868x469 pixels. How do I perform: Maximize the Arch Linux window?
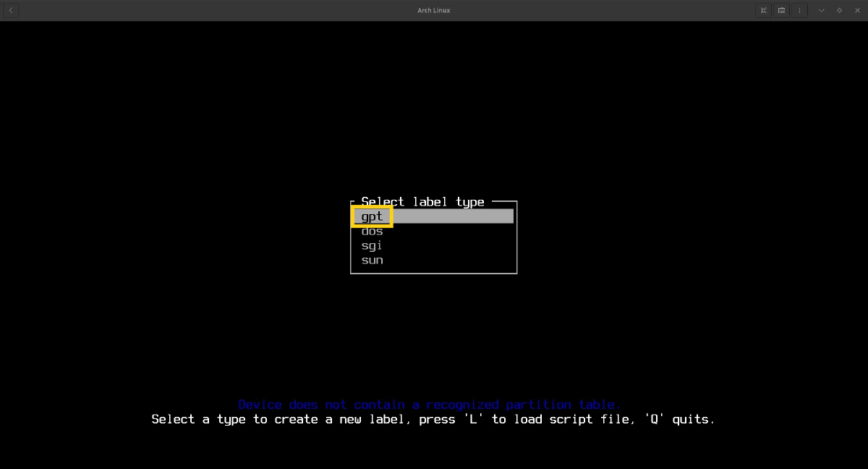pyautogui.click(x=839, y=10)
